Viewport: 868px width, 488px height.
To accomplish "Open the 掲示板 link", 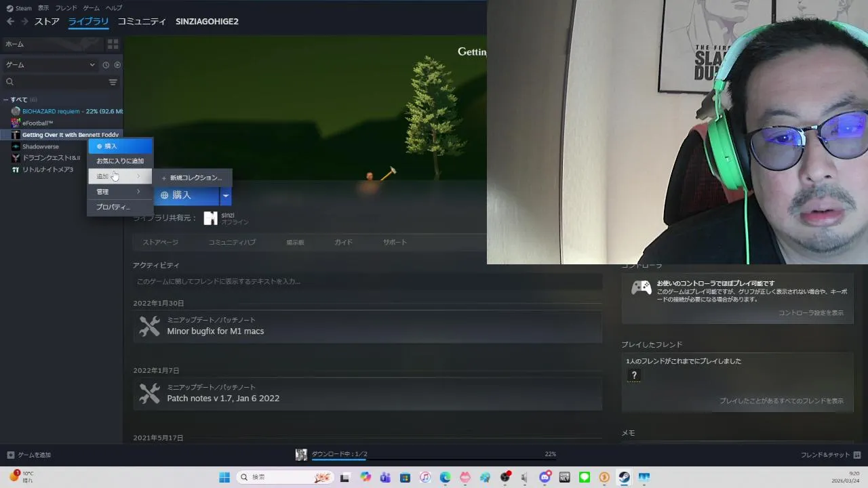I will click(x=295, y=242).
